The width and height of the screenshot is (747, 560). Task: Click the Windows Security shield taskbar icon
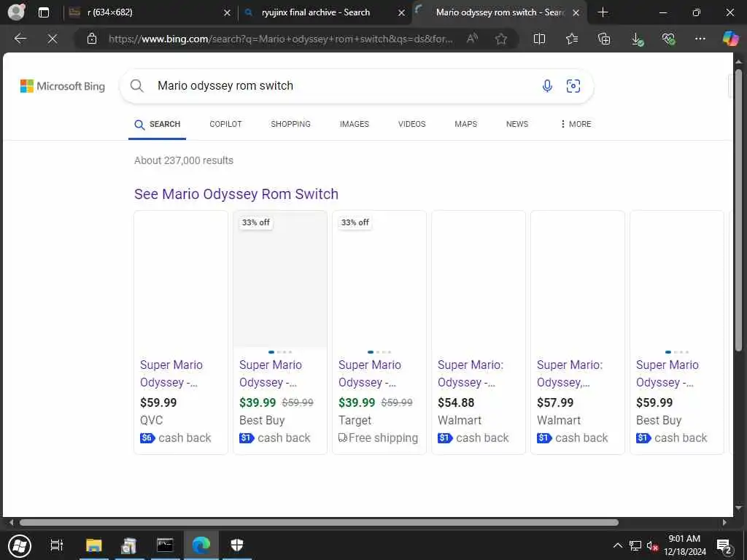[237, 545]
